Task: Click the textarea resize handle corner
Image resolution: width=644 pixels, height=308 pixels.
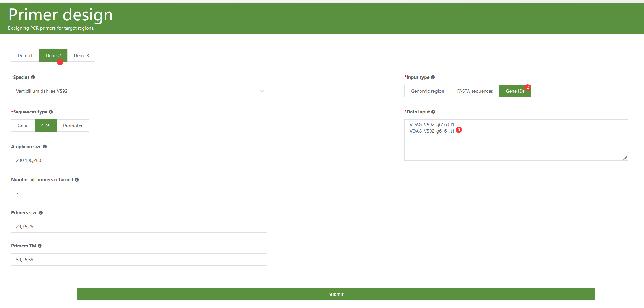Action: [x=625, y=158]
